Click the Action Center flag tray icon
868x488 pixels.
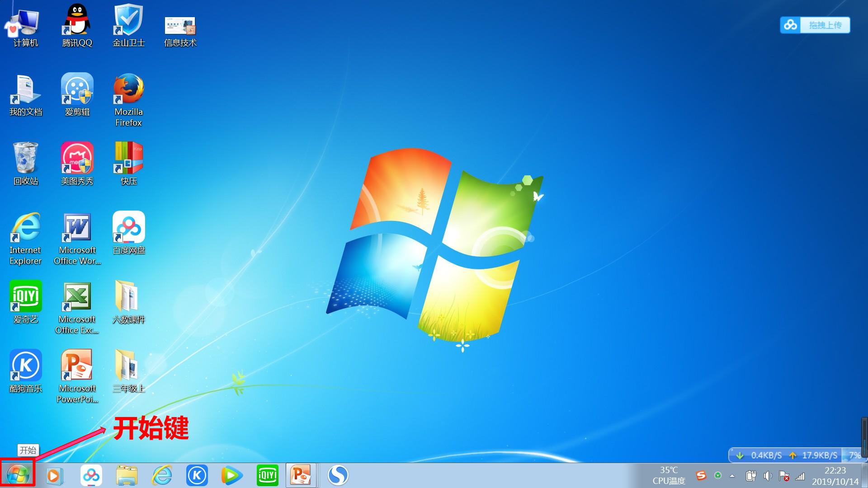784,476
